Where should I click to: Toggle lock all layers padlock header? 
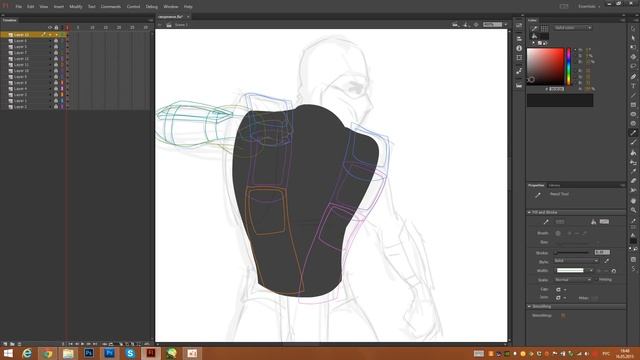point(56,27)
